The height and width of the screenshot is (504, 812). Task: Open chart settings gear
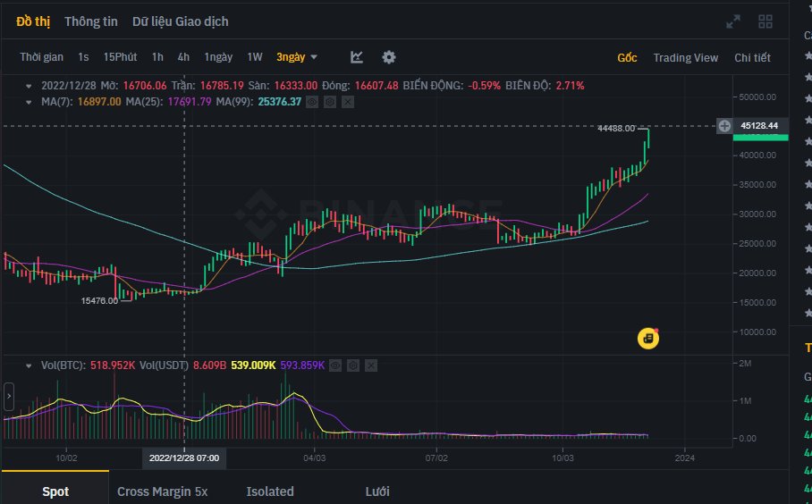388,57
